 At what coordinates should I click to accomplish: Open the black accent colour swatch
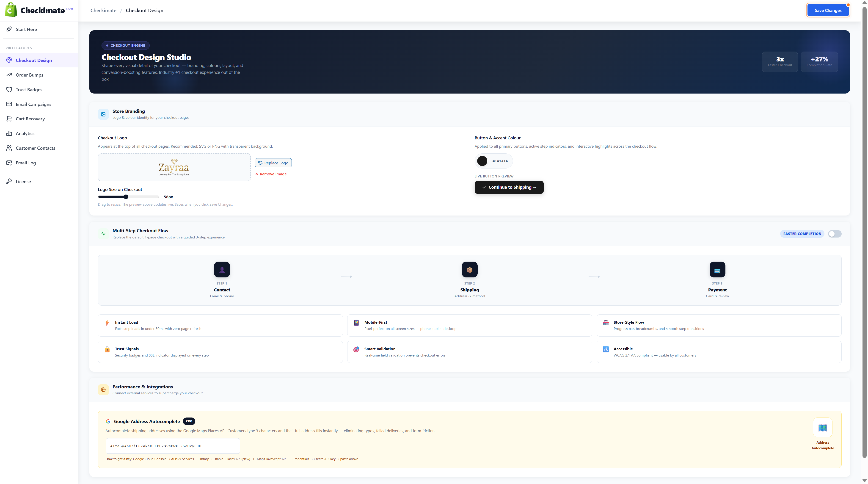click(x=482, y=161)
